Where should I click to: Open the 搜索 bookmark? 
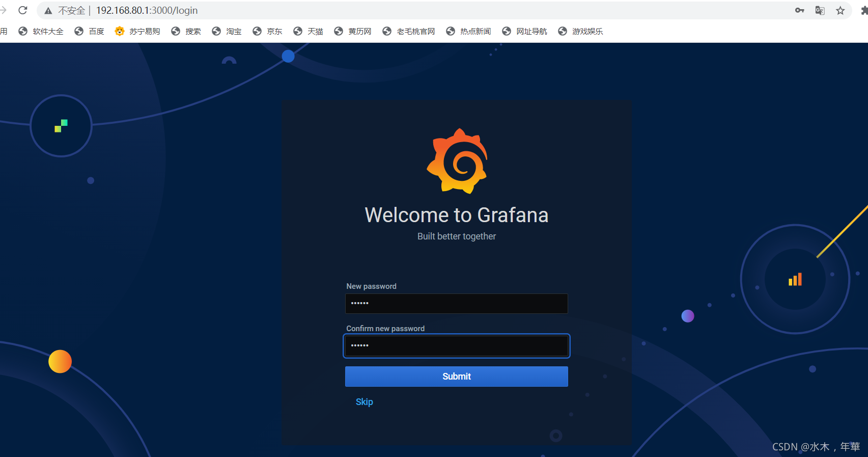(x=186, y=31)
